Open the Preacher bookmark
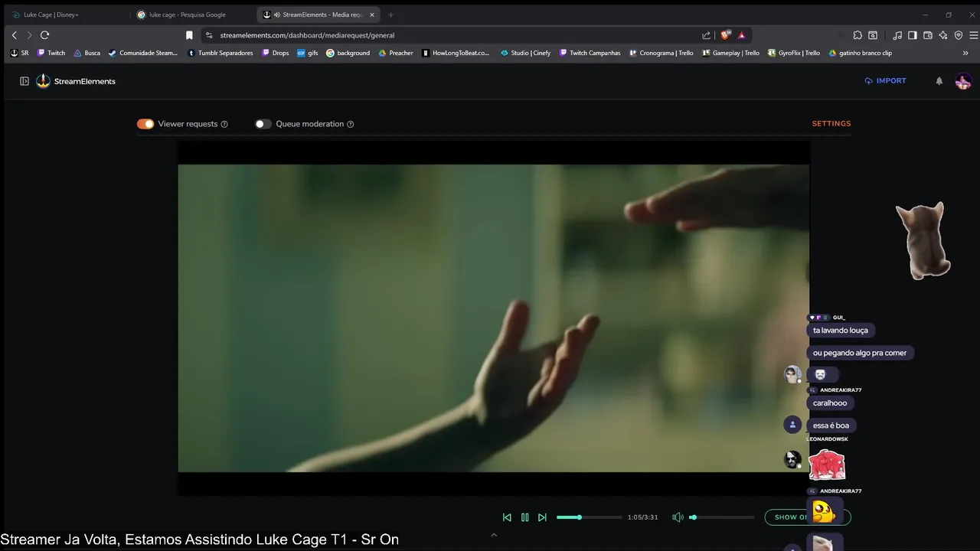This screenshot has height=551, width=980. pyautogui.click(x=395, y=53)
